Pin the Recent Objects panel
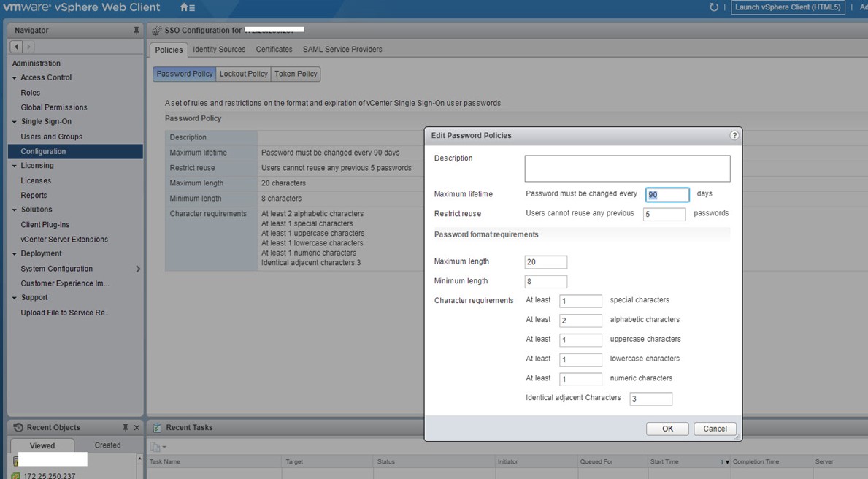Image resolution: width=868 pixels, height=479 pixels. pos(125,427)
